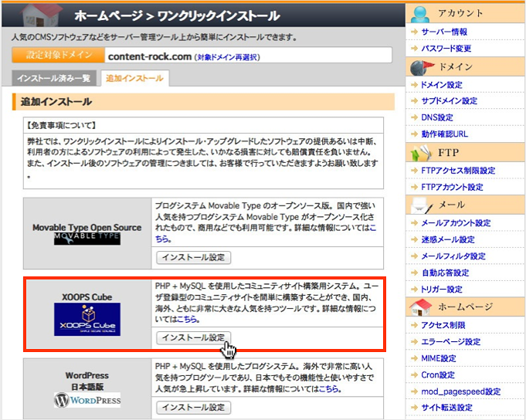Open the こちら link in XOOPS Cube description
526x420 pixels.
click(x=187, y=319)
